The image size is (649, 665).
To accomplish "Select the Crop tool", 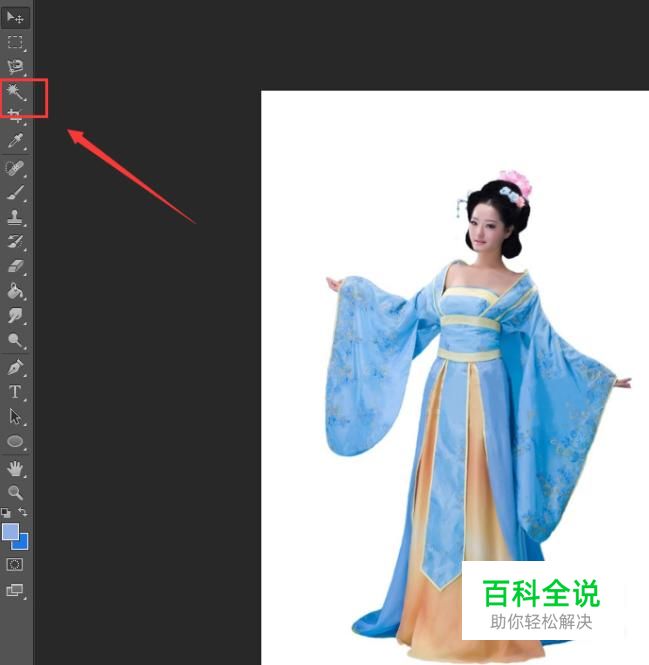I will click(x=15, y=115).
